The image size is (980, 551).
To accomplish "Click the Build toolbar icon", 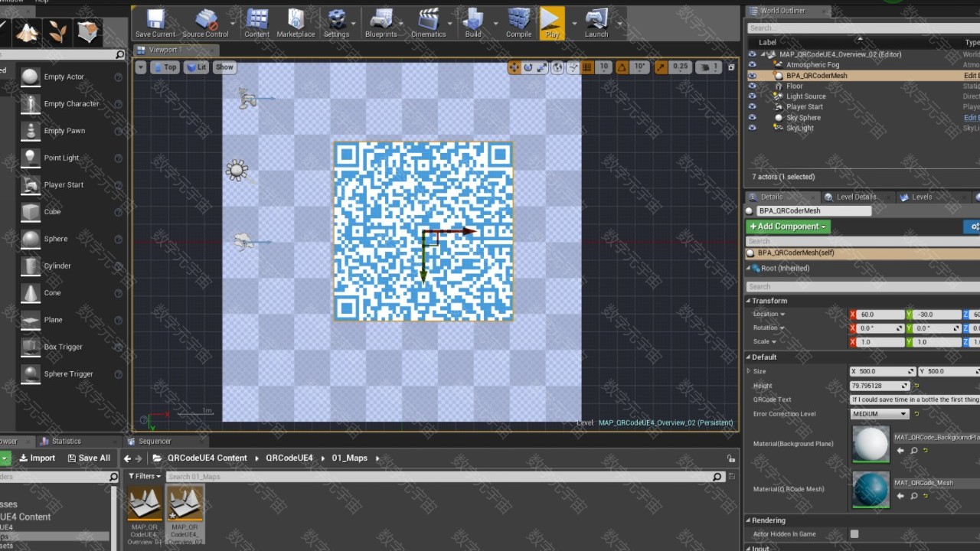I will point(473,23).
